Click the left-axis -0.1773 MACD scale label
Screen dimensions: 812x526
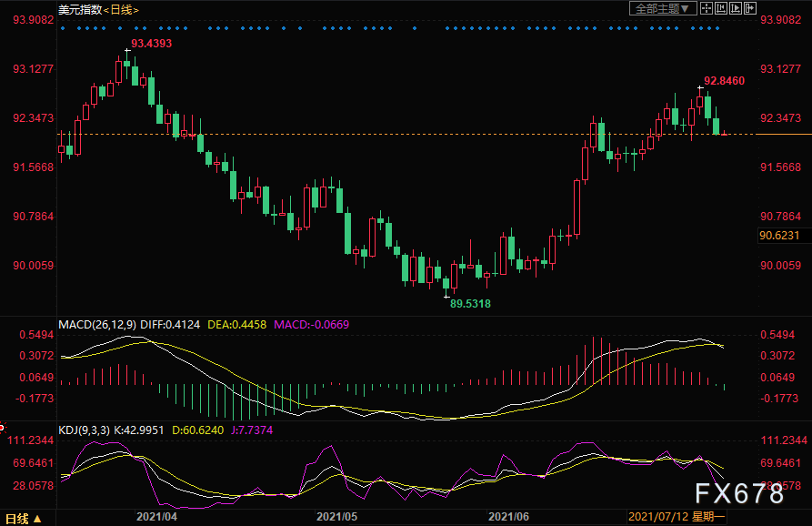click(35, 398)
